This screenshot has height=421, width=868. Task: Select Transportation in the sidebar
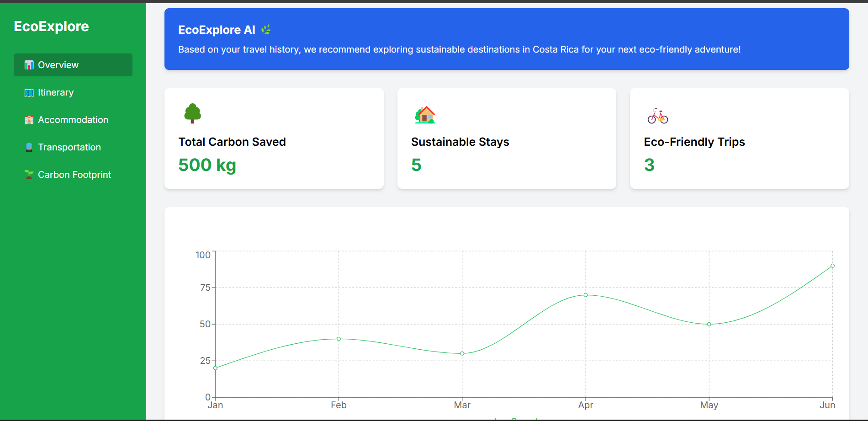pyautogui.click(x=69, y=147)
